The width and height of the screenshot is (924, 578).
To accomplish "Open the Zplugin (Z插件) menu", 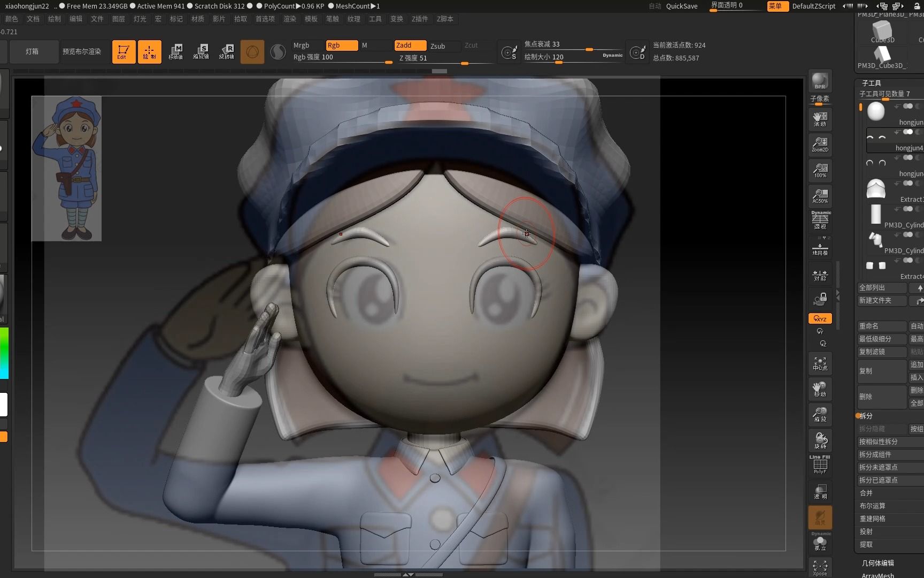I will (x=420, y=19).
